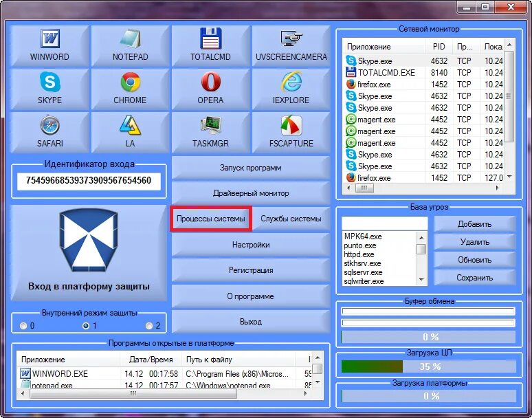Click the Идентификатор входа field

89,180
